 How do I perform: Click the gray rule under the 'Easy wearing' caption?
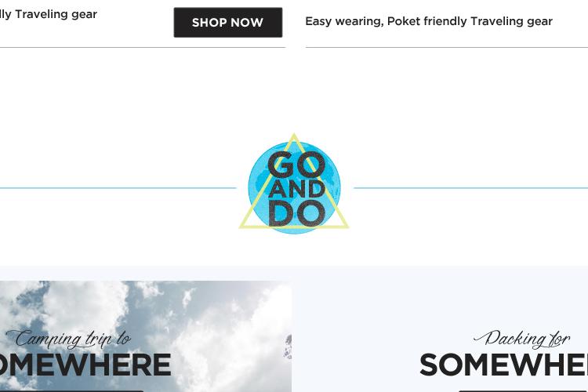(447, 48)
